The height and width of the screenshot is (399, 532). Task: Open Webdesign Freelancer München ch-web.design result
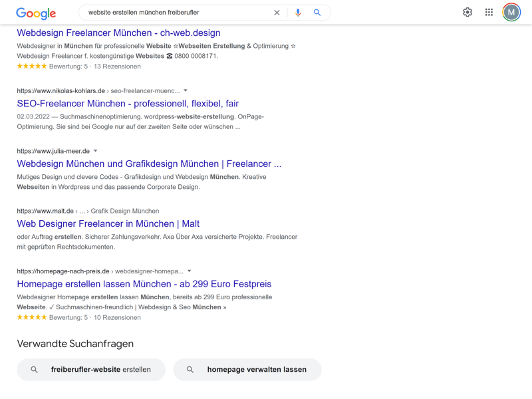118,33
